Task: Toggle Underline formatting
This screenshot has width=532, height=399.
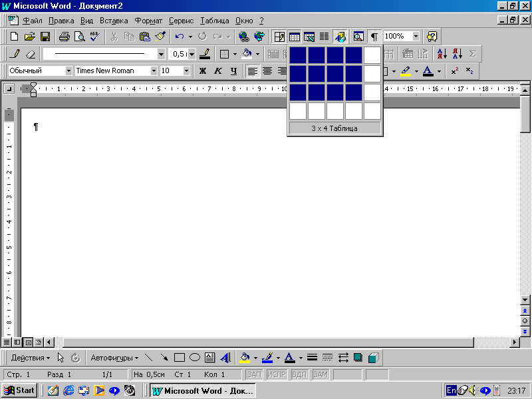Action: (233, 71)
